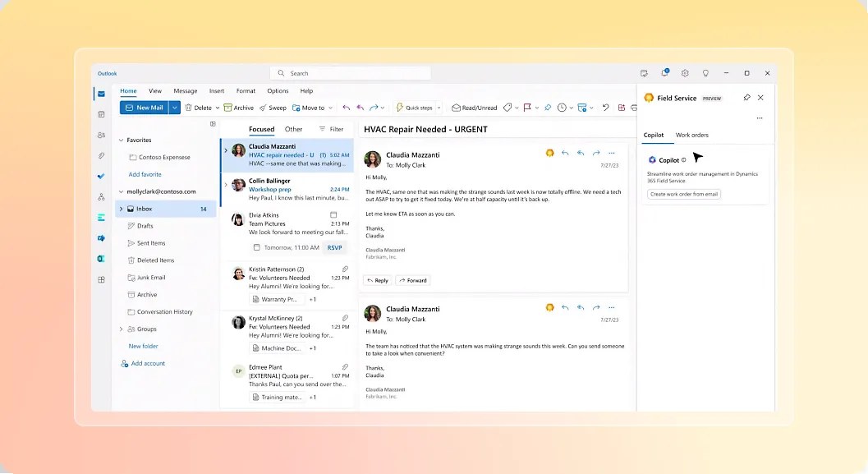Image resolution: width=868 pixels, height=474 pixels.
Task: Click the Add account link
Action: 143,363
